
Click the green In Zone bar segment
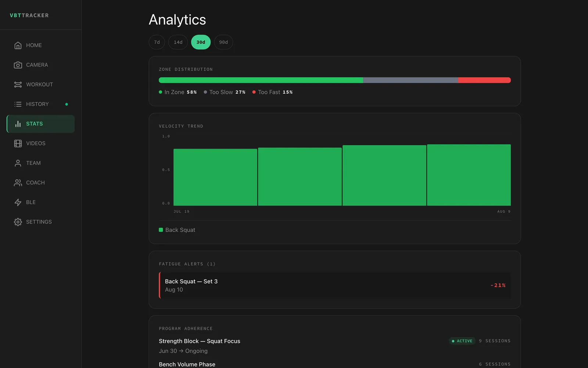pyautogui.click(x=261, y=80)
